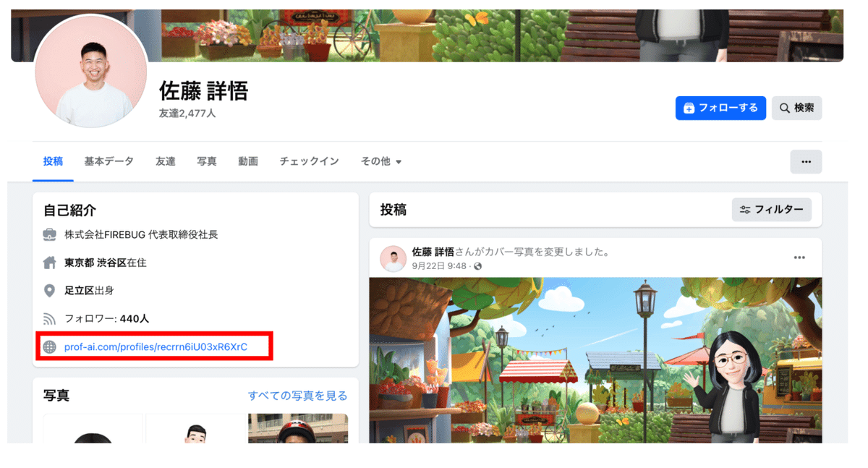Click the filter icon inside the フィルター button

tap(745, 210)
